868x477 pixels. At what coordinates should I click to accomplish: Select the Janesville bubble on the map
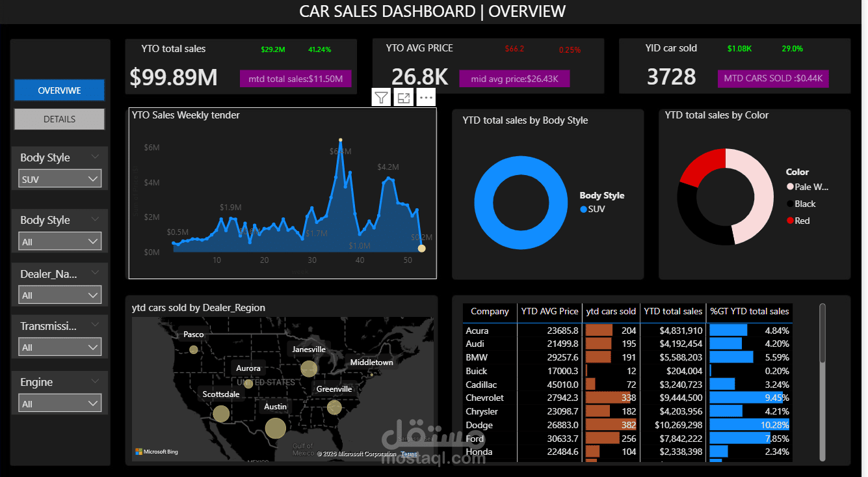click(309, 369)
